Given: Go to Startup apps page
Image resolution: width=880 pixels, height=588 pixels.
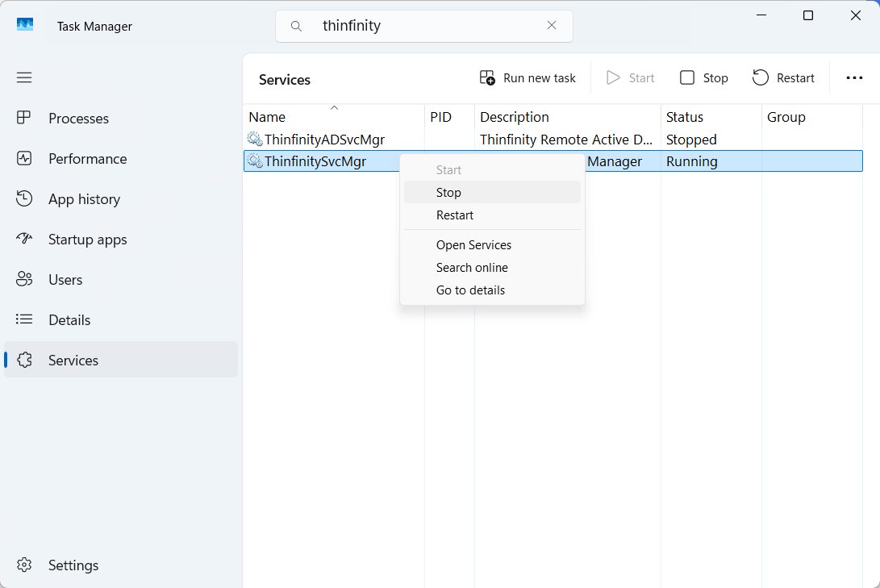Looking at the screenshot, I should click(121, 240).
